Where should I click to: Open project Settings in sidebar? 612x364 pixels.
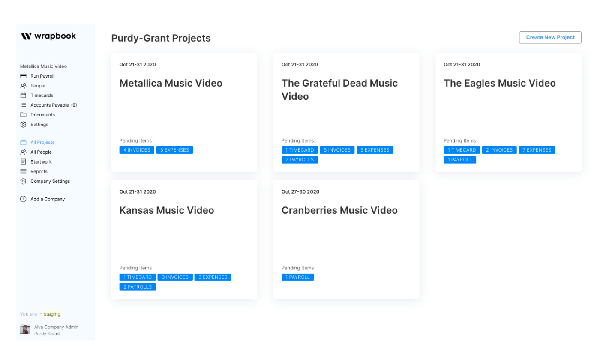[x=39, y=125]
